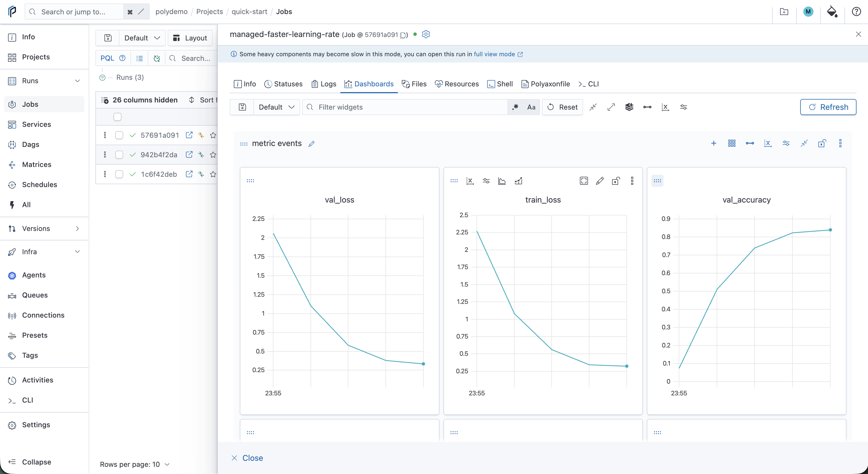Click the Refresh button

[x=828, y=107]
